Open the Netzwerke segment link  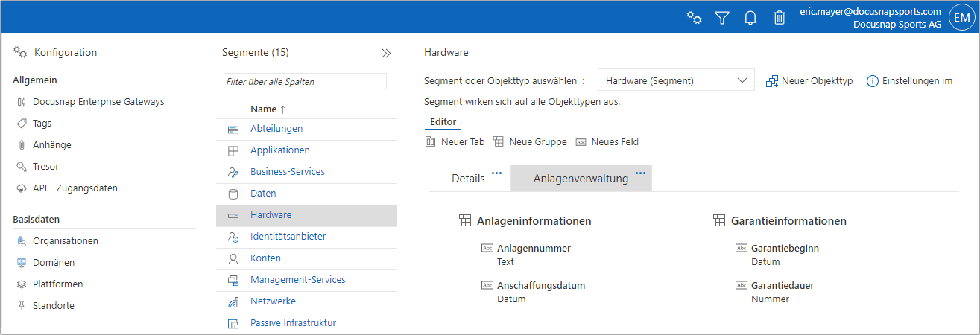point(274,301)
